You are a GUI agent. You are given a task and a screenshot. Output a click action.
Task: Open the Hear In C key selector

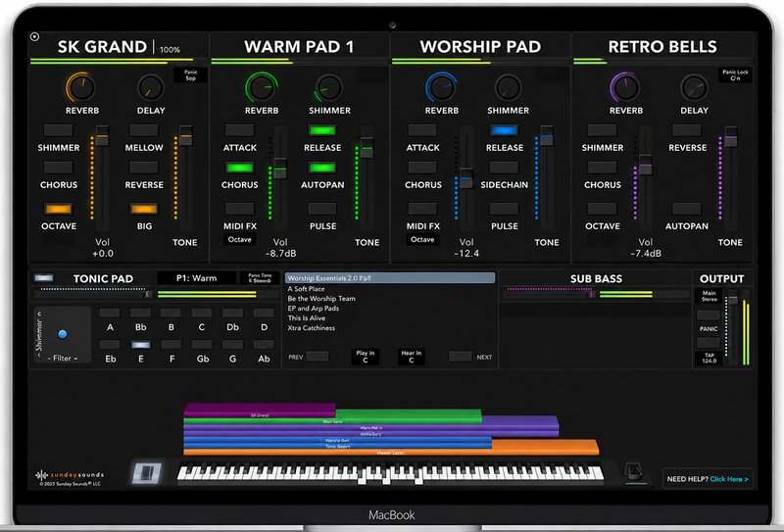[x=411, y=356]
